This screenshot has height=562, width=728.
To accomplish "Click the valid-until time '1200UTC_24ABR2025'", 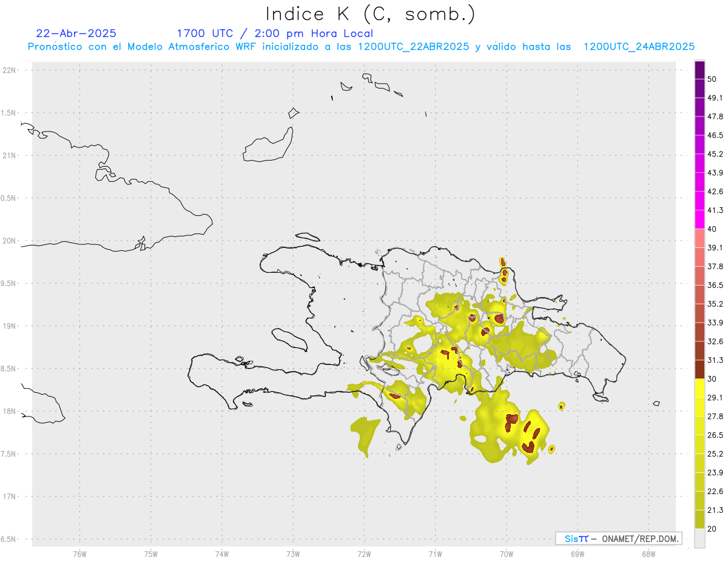I will pos(639,47).
